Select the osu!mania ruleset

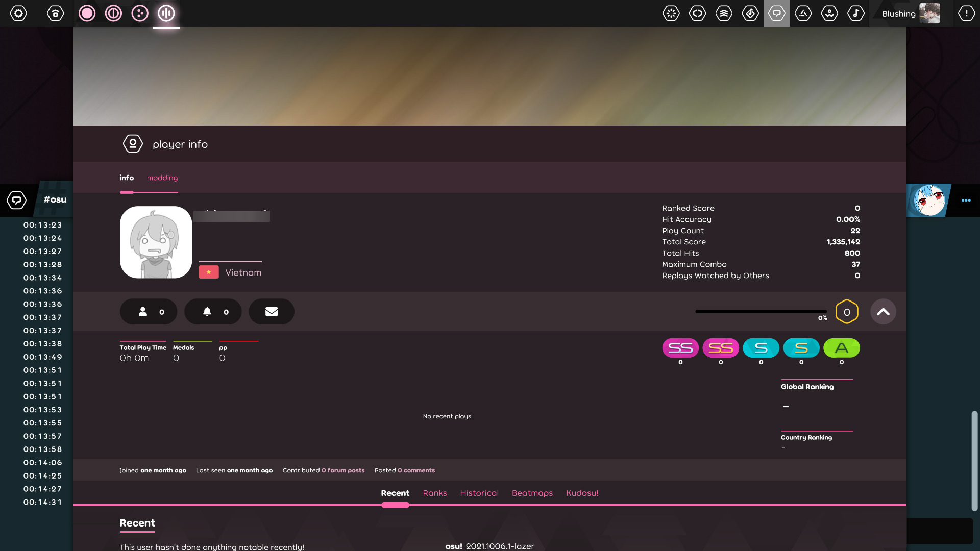click(x=166, y=13)
